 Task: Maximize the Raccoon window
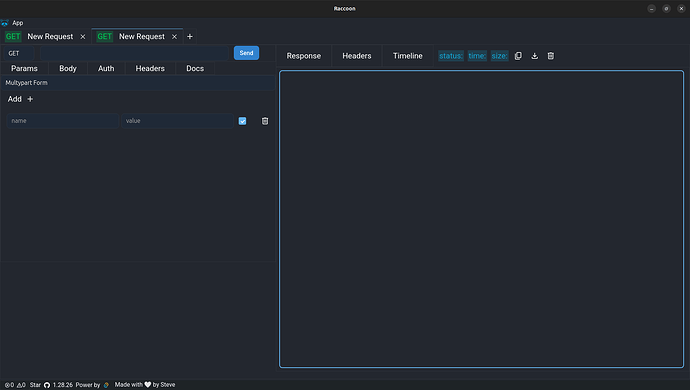click(666, 9)
